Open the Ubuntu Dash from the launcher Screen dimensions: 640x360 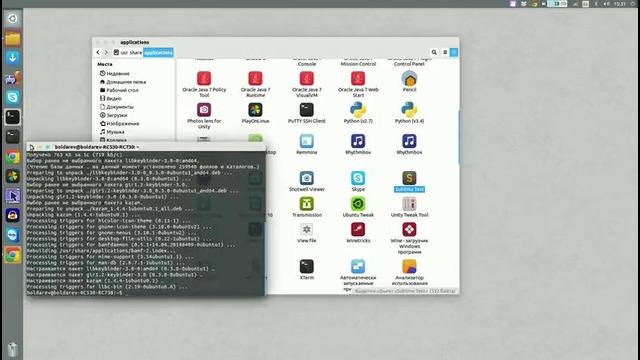click(12, 18)
